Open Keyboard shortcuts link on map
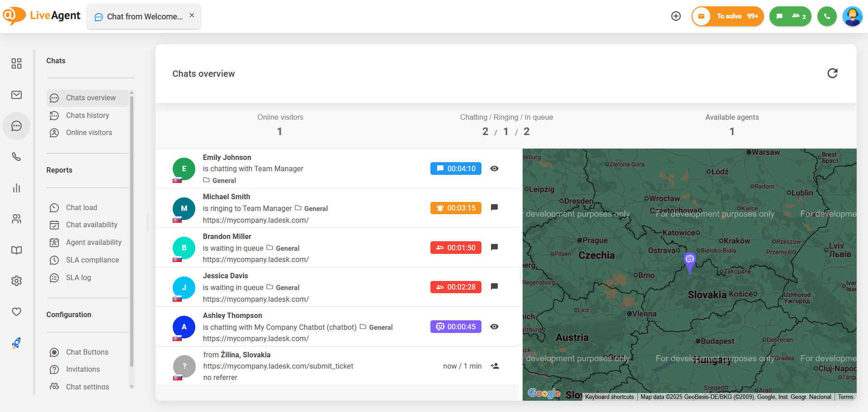The width and height of the screenshot is (868, 412). (609, 397)
